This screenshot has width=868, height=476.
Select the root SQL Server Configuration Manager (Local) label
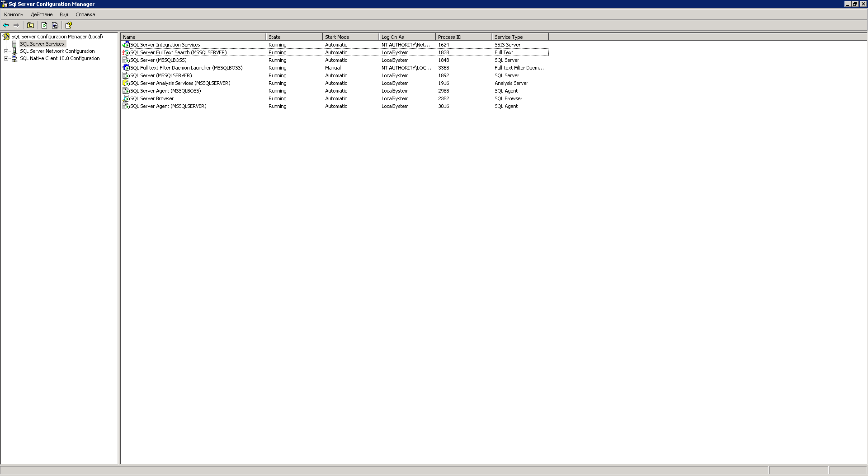57,37
